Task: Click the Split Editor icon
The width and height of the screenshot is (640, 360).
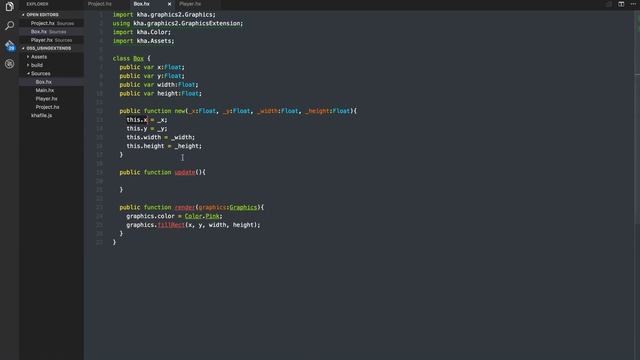Action: click(x=621, y=4)
